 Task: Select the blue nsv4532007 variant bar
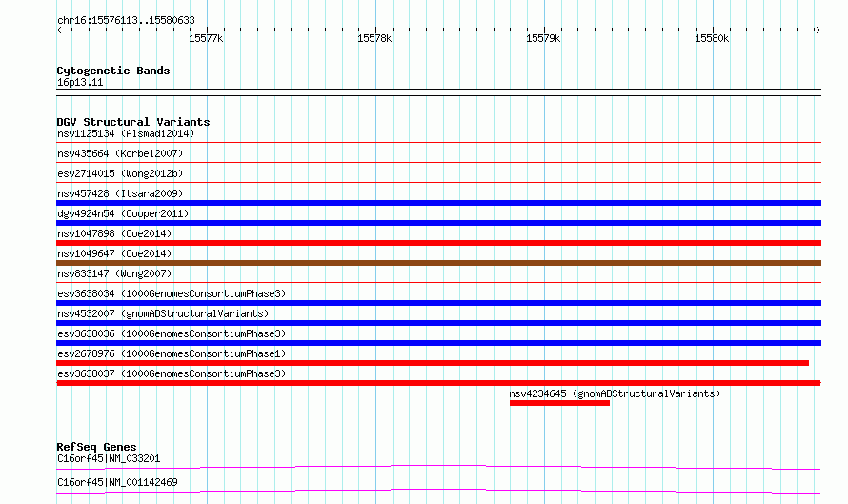[438, 323]
